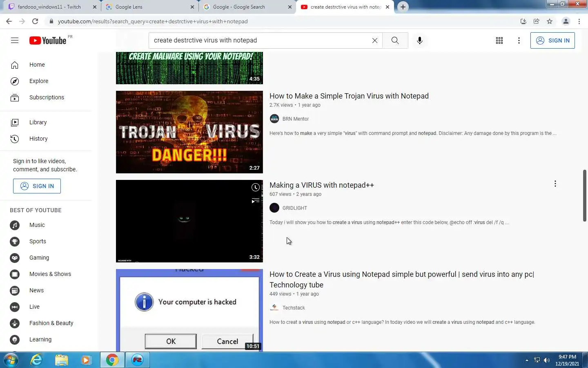Screen dimensions: 588x368
Task: Open the YouTube hamburger guide menu
Action: coord(15,40)
